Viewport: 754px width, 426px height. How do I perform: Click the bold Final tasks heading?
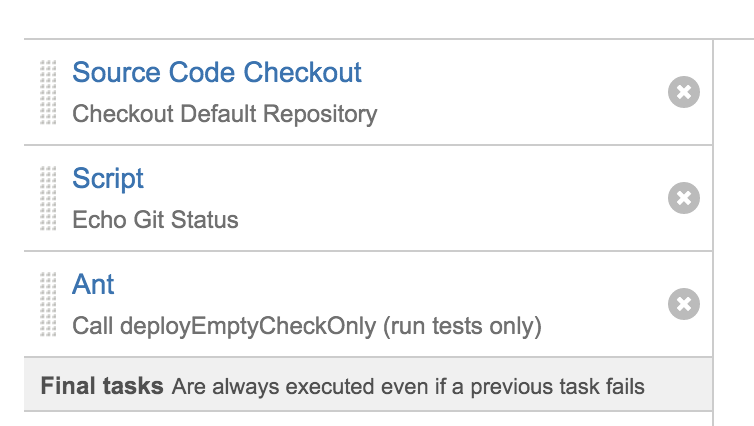(x=102, y=385)
